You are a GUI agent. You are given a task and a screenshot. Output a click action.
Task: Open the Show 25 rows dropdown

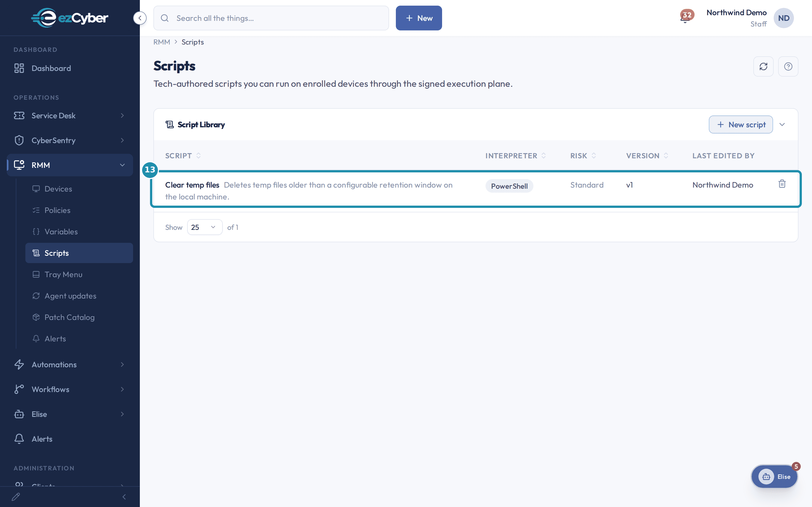[x=204, y=227]
